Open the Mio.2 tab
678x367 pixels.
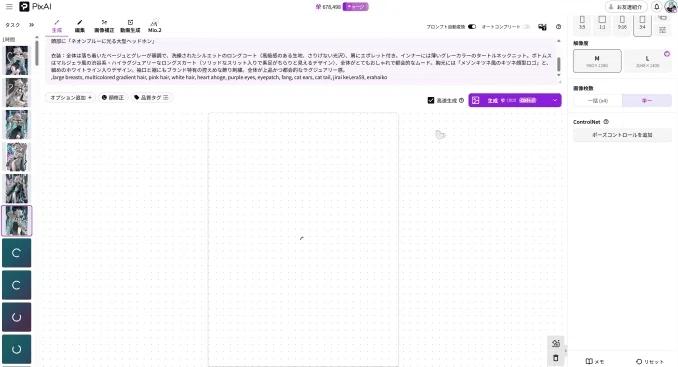pos(154,26)
